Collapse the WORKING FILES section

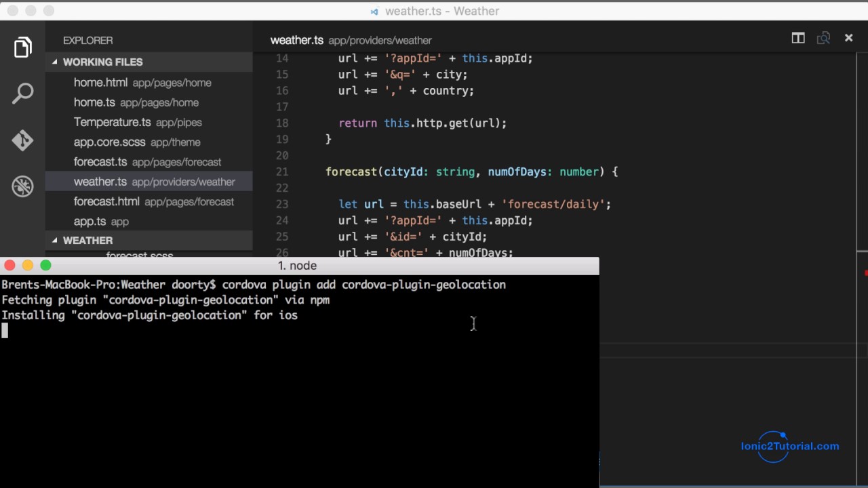tap(149, 62)
